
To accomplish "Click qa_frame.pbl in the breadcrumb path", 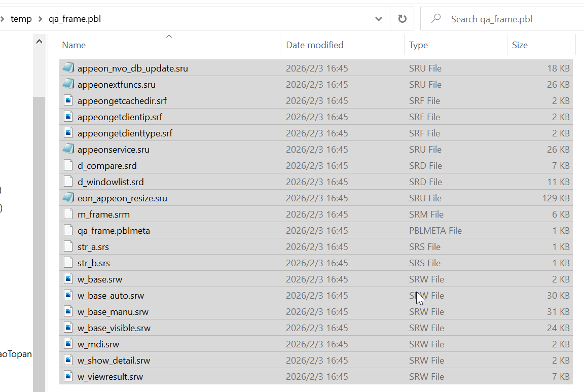I will [75, 18].
